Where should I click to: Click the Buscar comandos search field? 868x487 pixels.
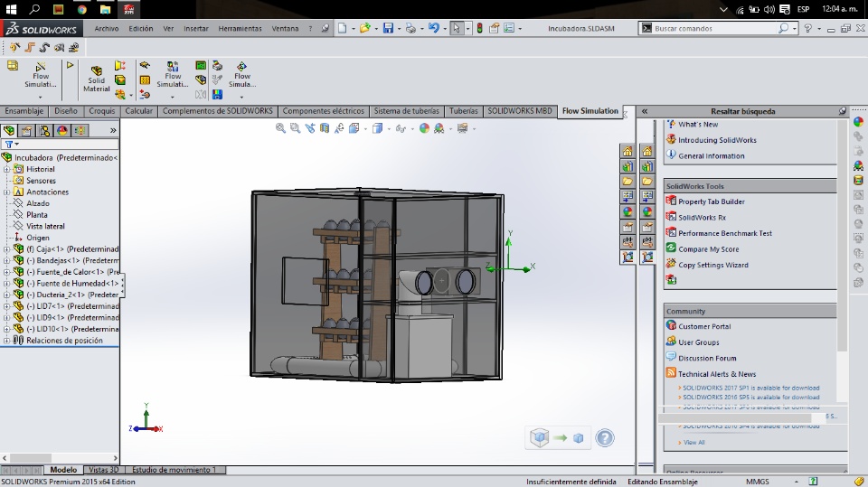click(714, 28)
